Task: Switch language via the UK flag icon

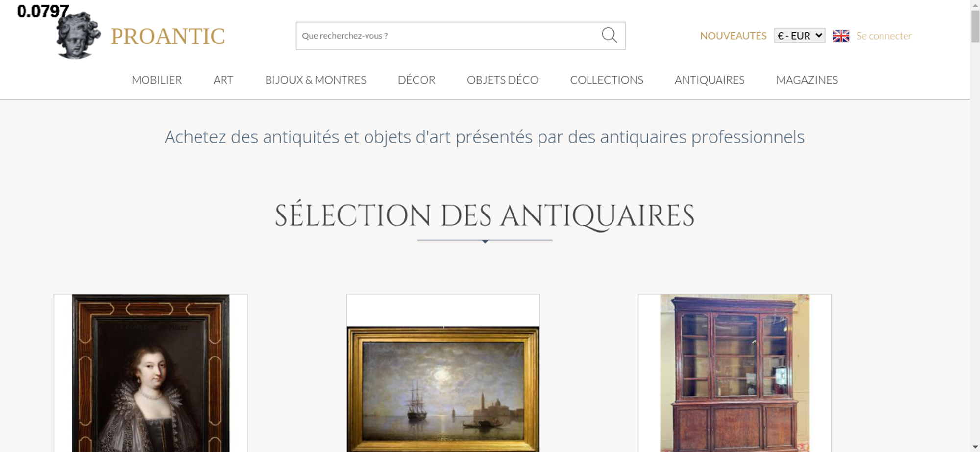Action: [x=841, y=36]
